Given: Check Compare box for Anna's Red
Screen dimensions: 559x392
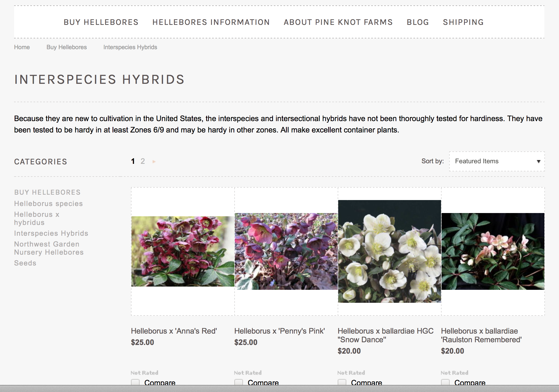Looking at the screenshot, I should coord(135,382).
